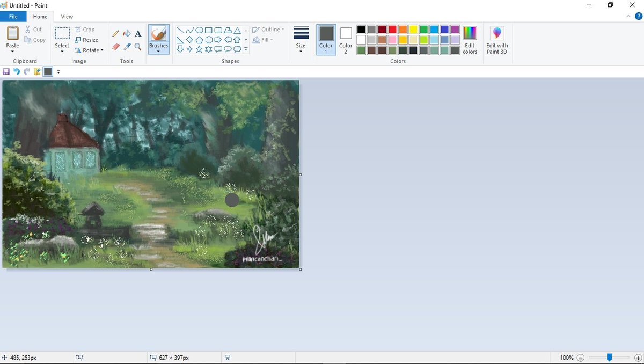
Task: Set Color 1 as active
Action: point(326,40)
